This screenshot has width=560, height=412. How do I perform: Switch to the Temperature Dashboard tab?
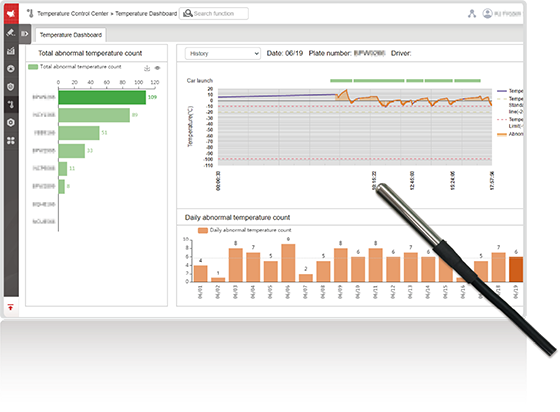[71, 35]
